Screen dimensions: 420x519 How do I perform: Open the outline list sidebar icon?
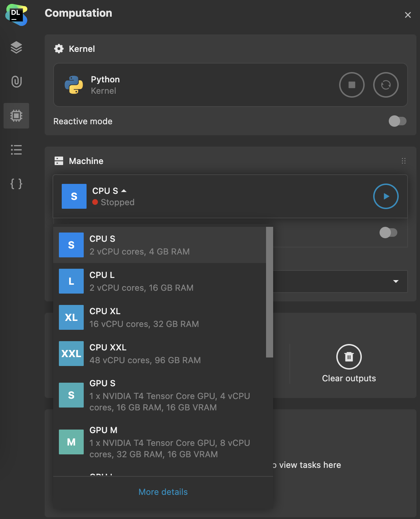16,150
